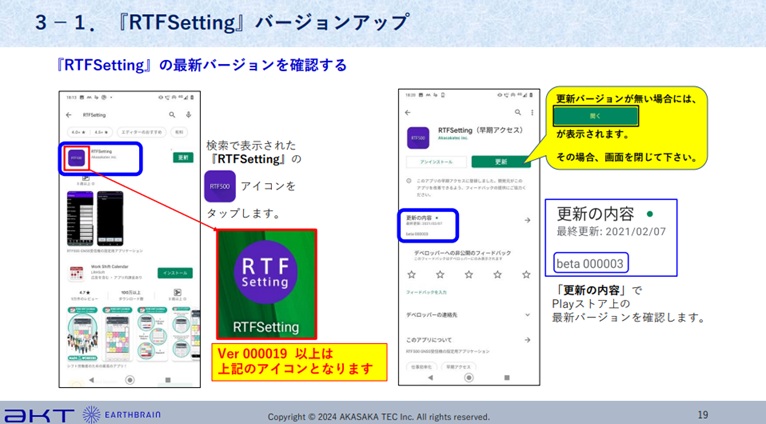This screenshot has width=766, height=424.
Task: Select the エディターのおすすめ filter chip
Action: pos(142,132)
